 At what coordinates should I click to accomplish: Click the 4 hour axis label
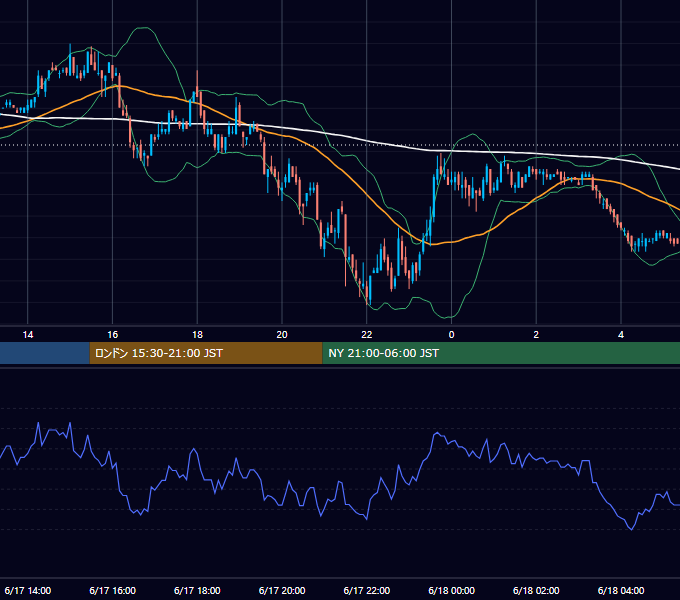pyautogui.click(x=621, y=335)
